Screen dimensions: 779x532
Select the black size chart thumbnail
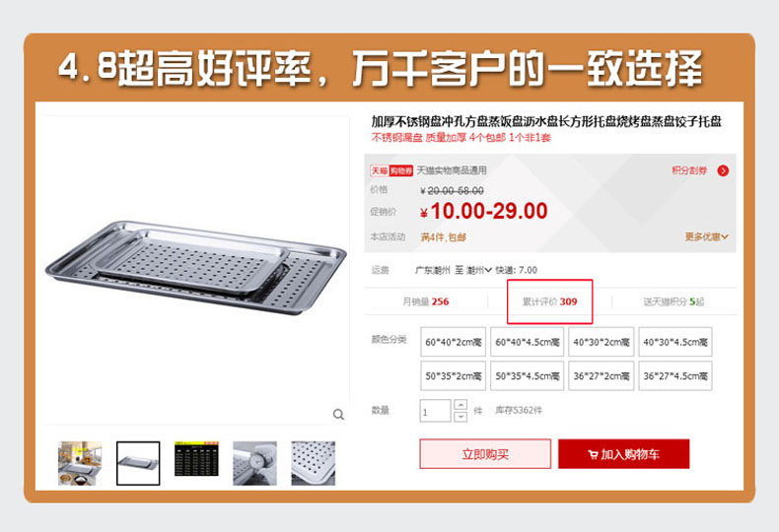[196, 458]
